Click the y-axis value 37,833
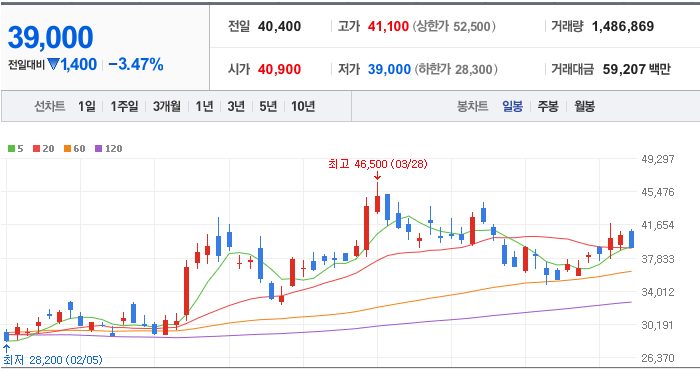700x371 pixels. [x=658, y=259]
